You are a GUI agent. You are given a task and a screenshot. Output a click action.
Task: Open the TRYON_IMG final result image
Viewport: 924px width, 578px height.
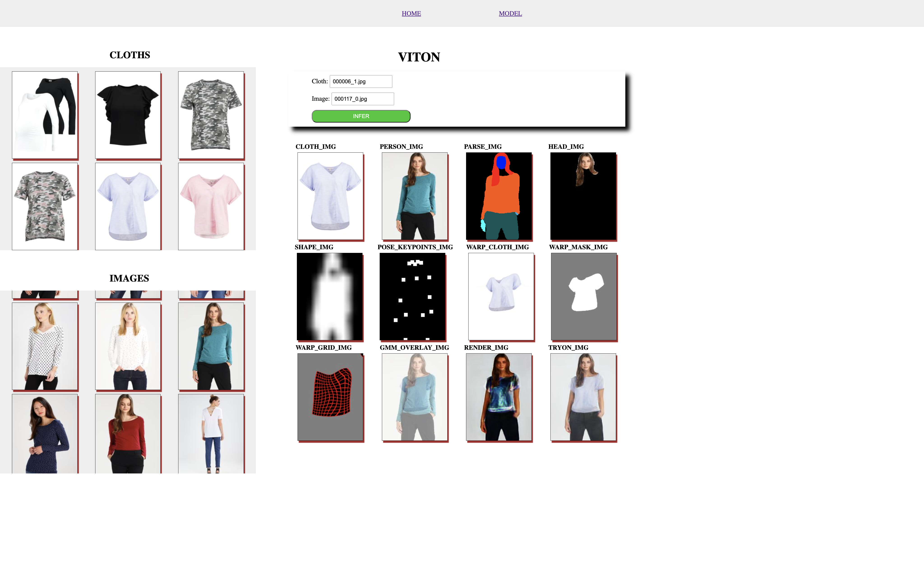(x=583, y=397)
